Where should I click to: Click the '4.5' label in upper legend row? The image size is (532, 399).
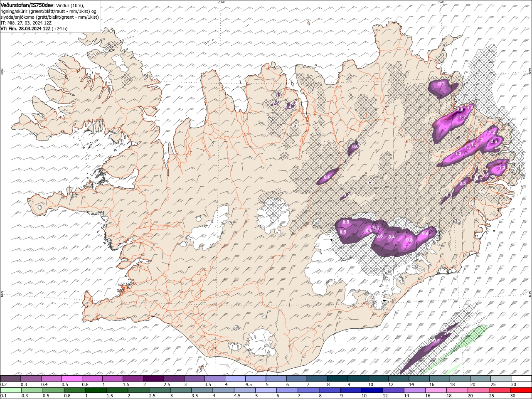(249, 384)
